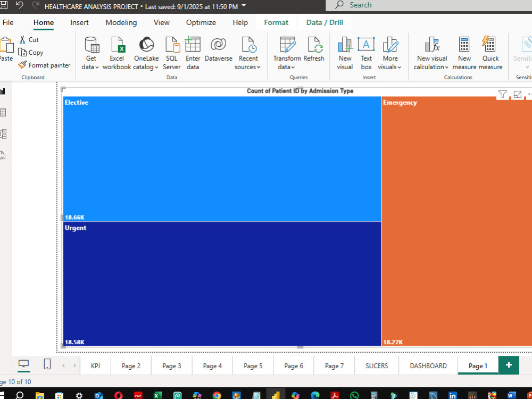The height and width of the screenshot is (399, 532).
Task: Go to the Page 4 tab
Action: 212,366
